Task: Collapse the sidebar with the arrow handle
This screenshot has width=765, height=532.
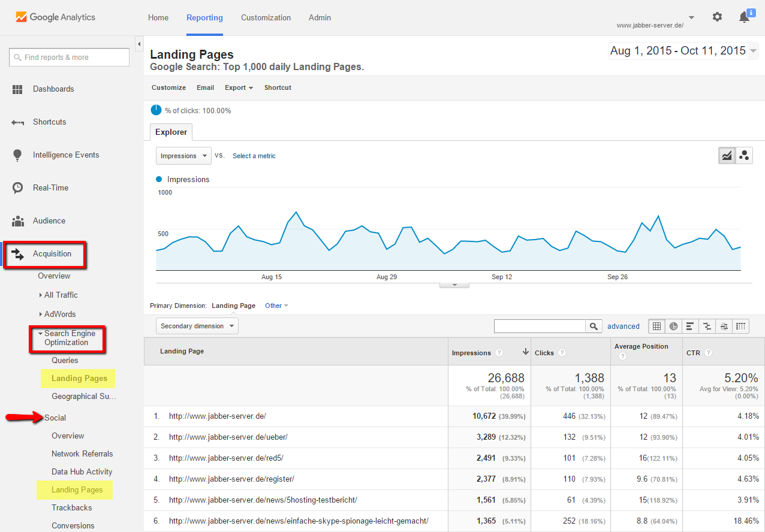Action: (139, 44)
